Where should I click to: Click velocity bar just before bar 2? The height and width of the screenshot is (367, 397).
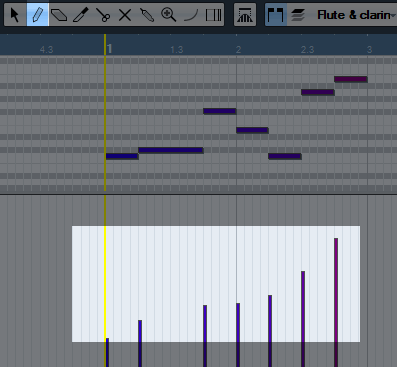(x=205, y=336)
